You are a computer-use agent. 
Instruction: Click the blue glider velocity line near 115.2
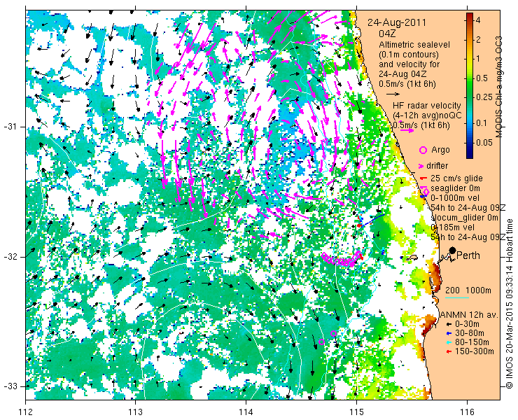coord(373,220)
